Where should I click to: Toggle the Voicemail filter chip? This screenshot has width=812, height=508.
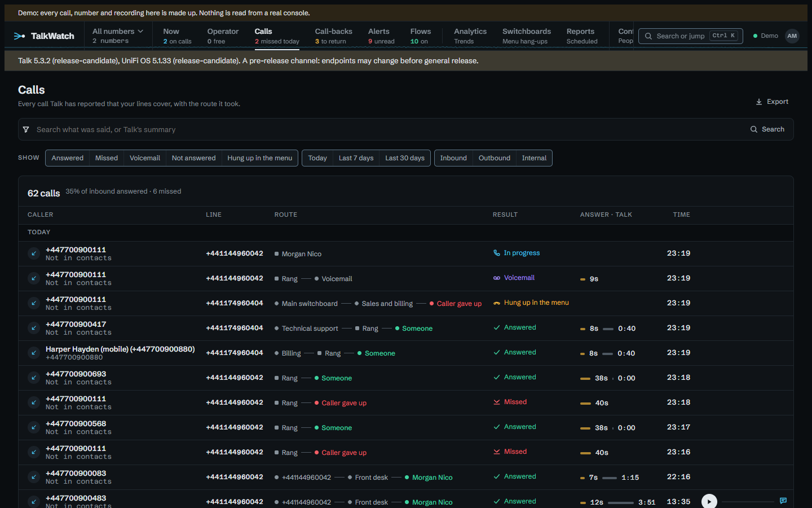tap(145, 158)
